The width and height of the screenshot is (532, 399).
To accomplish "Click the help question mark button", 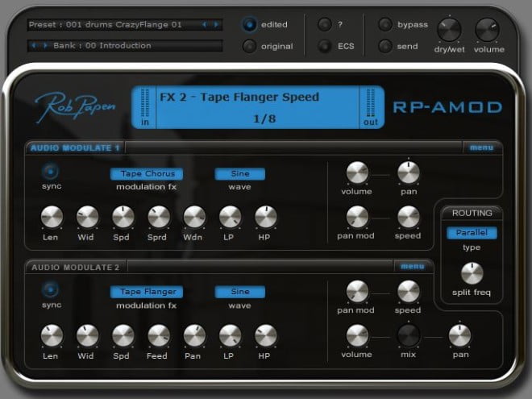I will click(324, 24).
